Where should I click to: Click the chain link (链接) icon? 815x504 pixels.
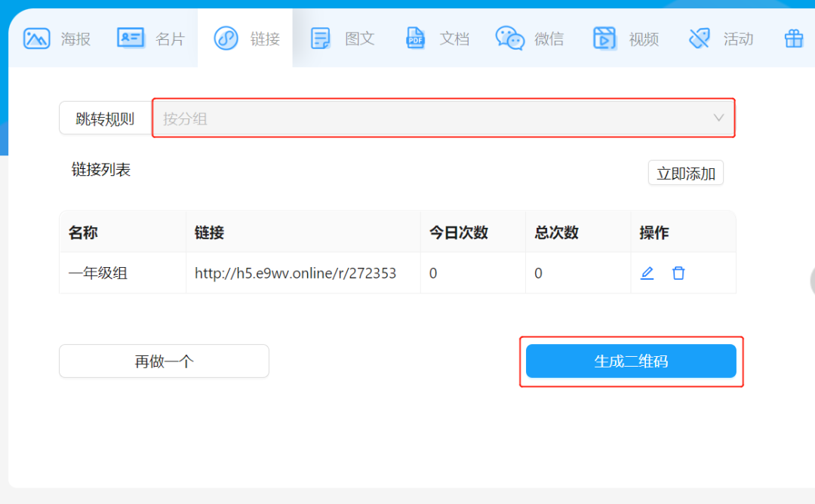coord(226,38)
